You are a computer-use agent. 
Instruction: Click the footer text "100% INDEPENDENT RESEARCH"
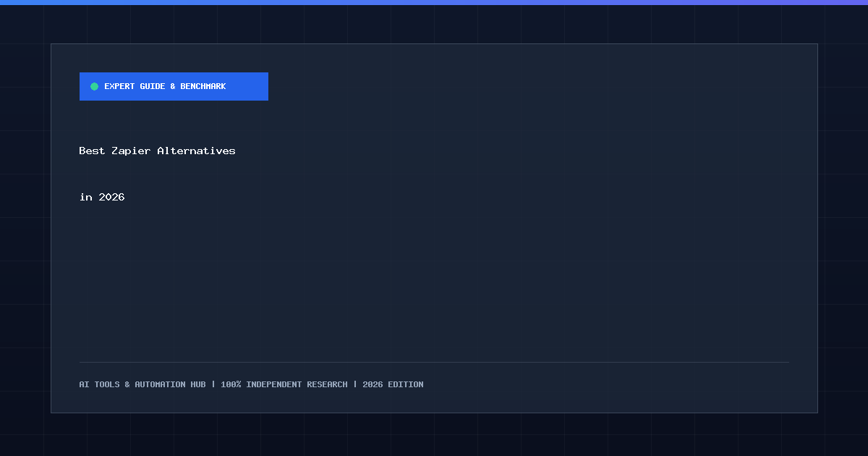coord(284,384)
